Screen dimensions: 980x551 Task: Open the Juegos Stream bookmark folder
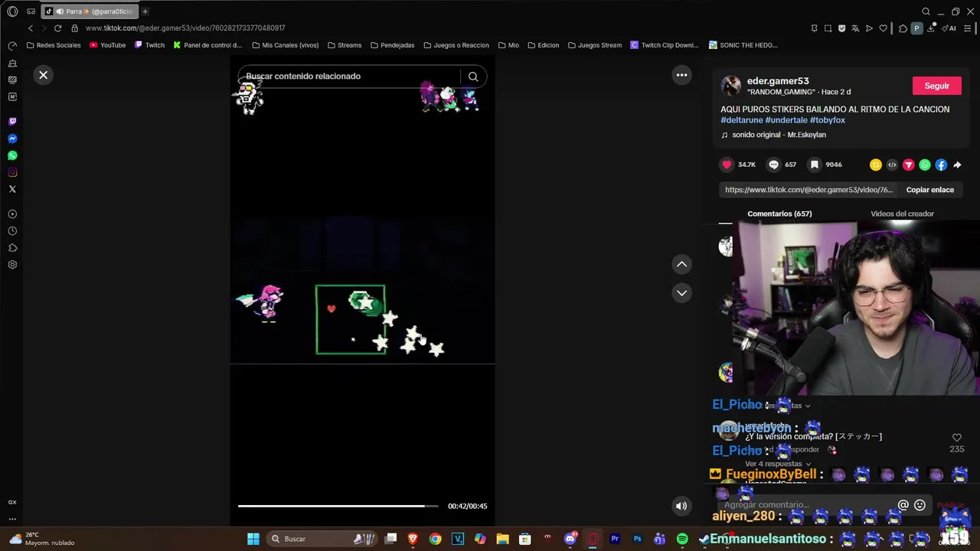pyautogui.click(x=594, y=45)
